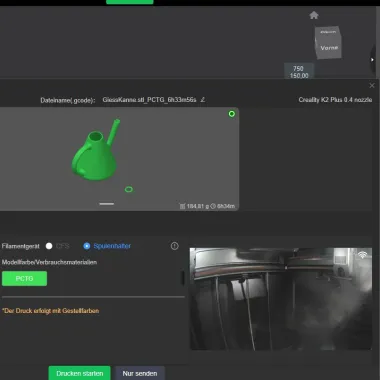
Task: Click the print time clock icon
Action: pyautogui.click(x=214, y=206)
